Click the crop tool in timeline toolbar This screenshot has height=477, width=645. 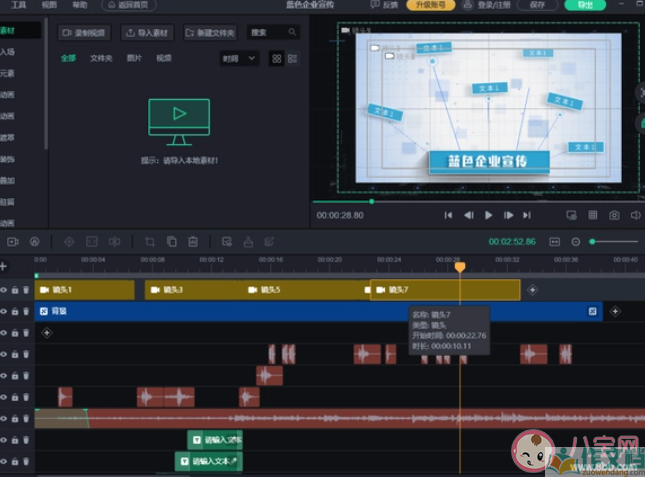149,241
